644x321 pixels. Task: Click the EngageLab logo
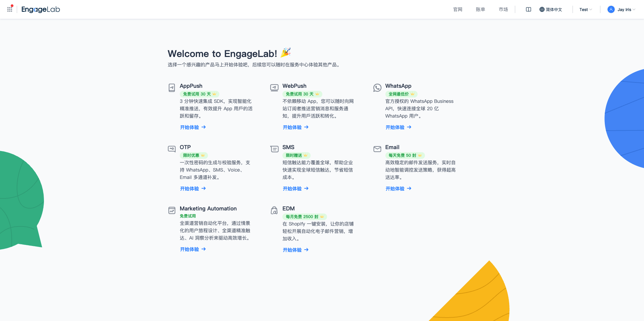(x=41, y=9)
